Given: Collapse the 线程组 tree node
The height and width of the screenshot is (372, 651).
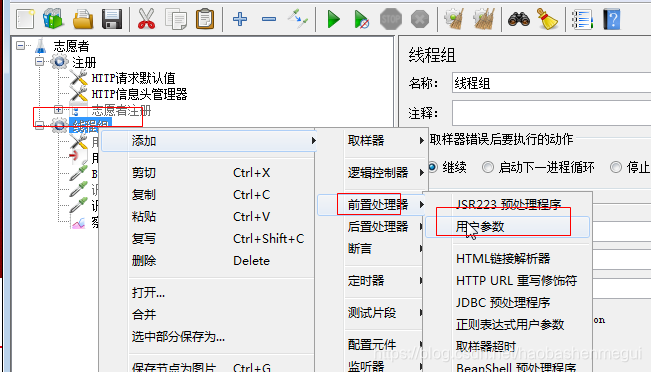Looking at the screenshot, I should click(39, 125).
